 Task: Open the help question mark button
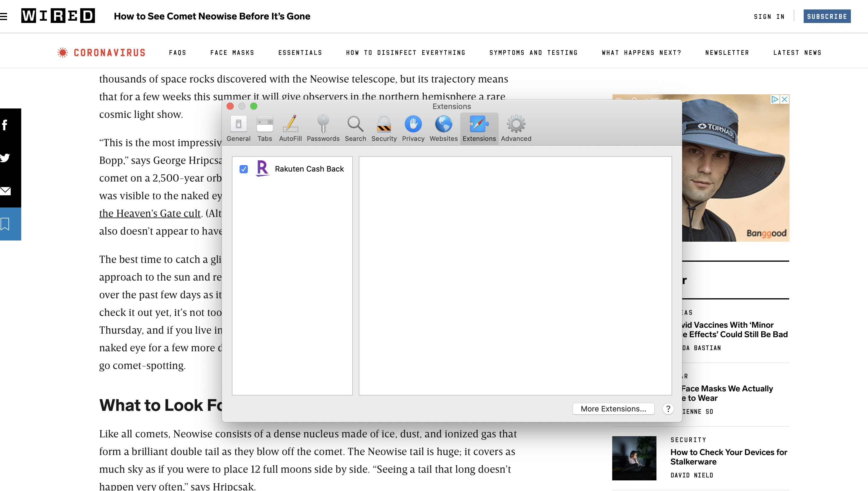coord(668,409)
